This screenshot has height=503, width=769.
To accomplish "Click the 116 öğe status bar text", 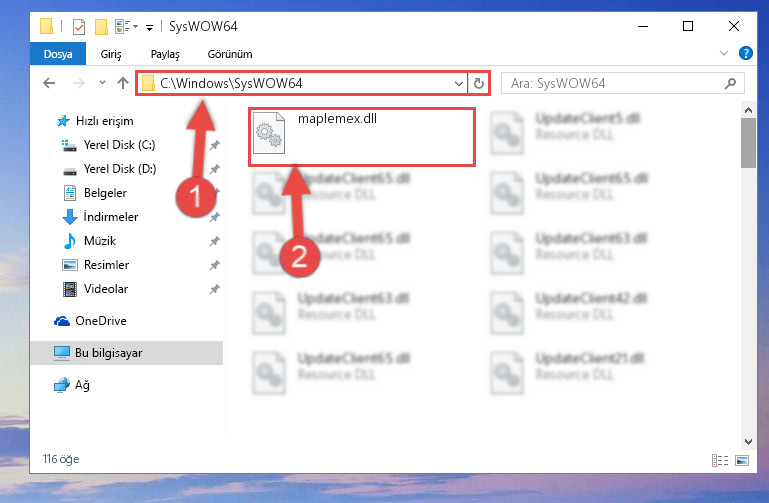I will (61, 459).
